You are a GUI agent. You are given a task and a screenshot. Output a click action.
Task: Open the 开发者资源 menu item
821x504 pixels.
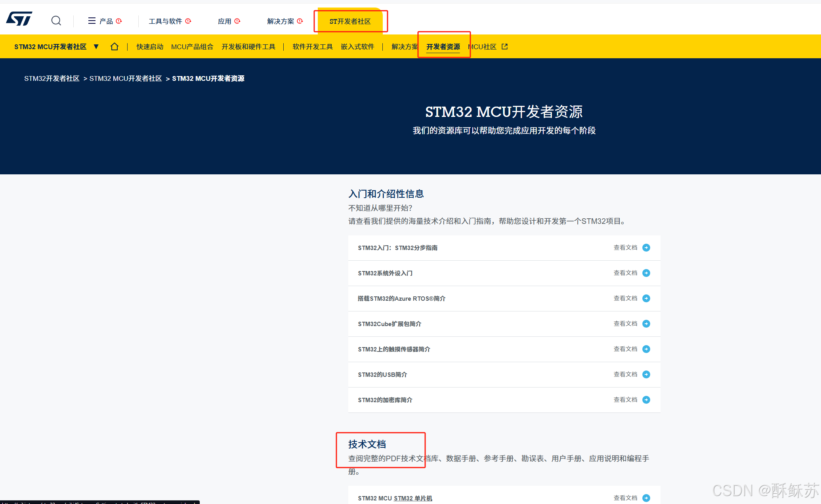443,47
